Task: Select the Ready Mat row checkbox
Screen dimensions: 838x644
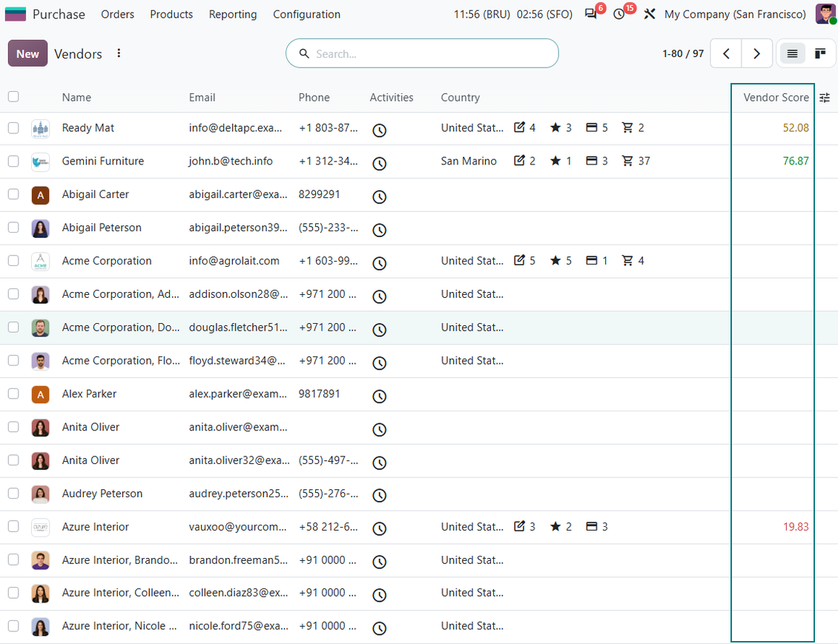Action: [13, 128]
